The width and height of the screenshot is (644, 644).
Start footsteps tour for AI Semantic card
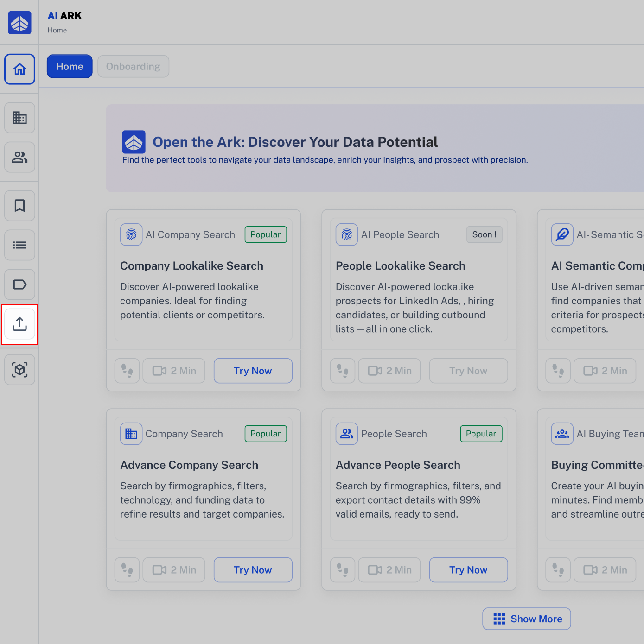coord(558,371)
